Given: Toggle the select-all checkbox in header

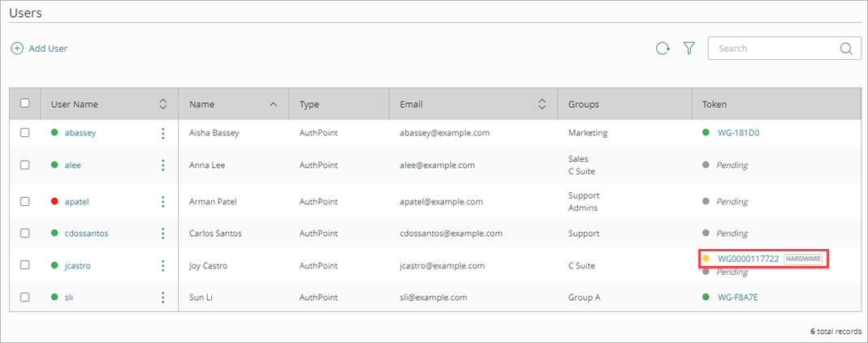Looking at the screenshot, I should click(x=25, y=104).
